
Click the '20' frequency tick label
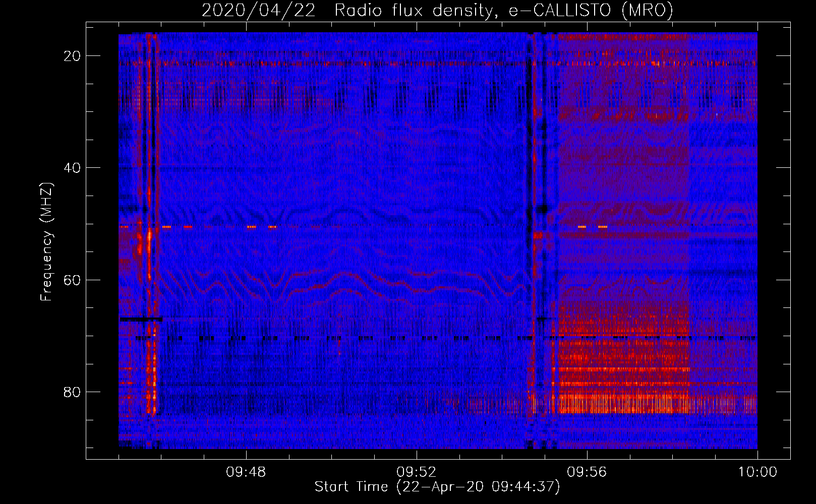72,56
